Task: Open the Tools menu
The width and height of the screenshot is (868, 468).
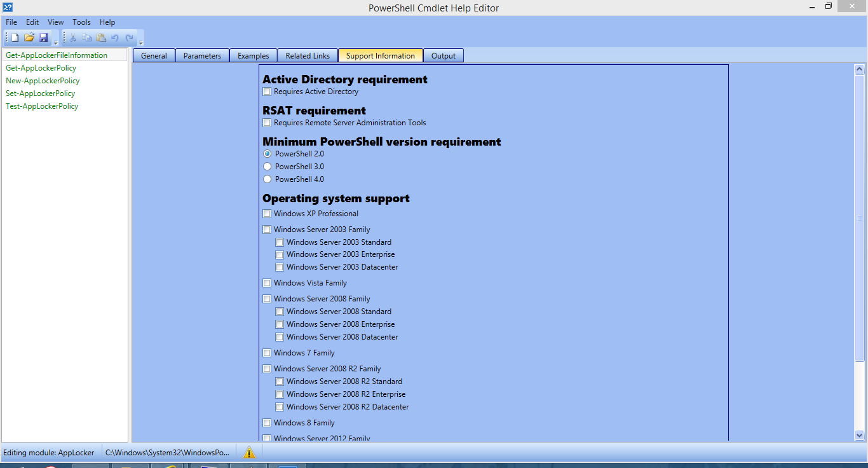Action: (x=81, y=22)
